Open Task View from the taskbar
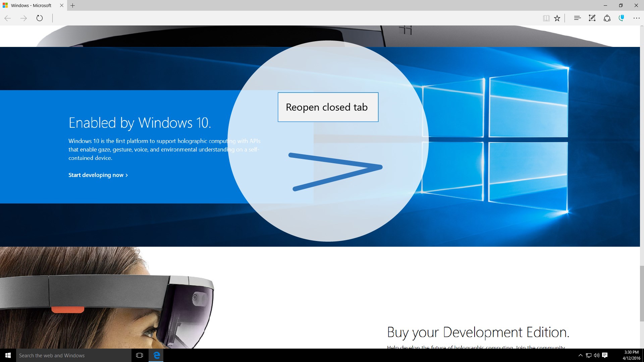 [x=140, y=355]
